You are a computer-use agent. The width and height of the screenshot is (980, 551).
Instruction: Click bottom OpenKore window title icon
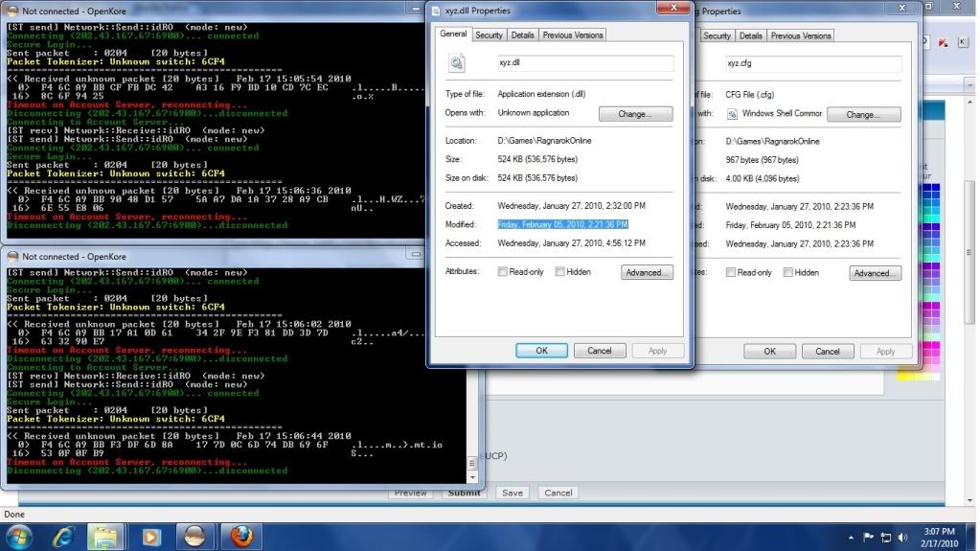12,257
